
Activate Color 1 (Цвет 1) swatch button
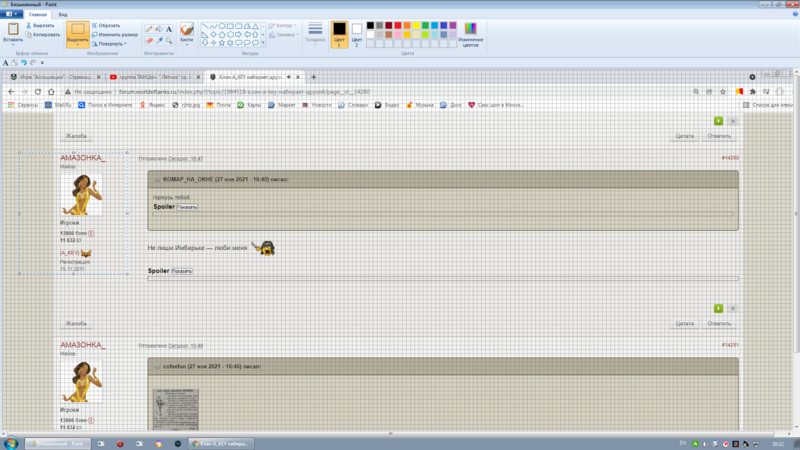point(339,35)
